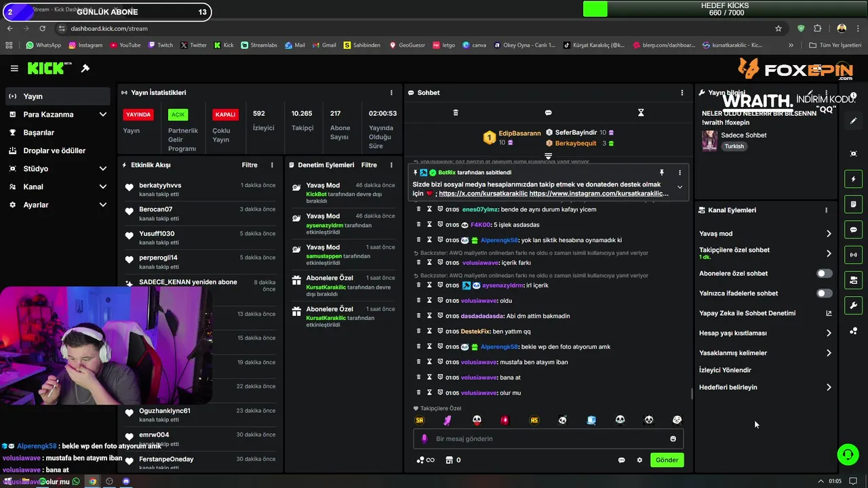Click stream category thumbnail for Sadece Sohbet
868x488 pixels.
(x=709, y=140)
